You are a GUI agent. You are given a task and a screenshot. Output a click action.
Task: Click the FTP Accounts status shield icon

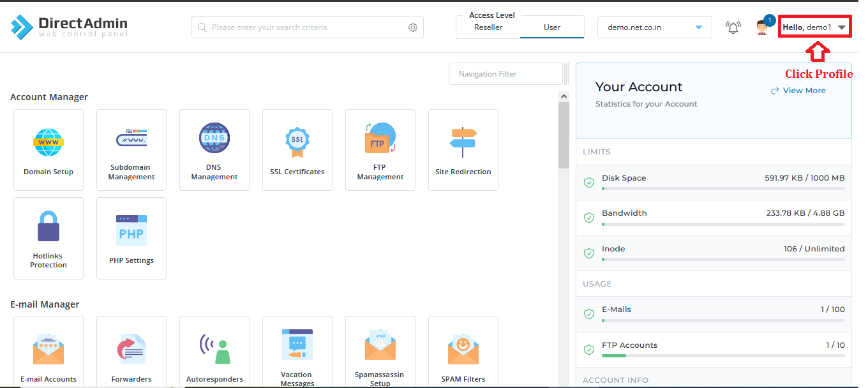tap(589, 350)
